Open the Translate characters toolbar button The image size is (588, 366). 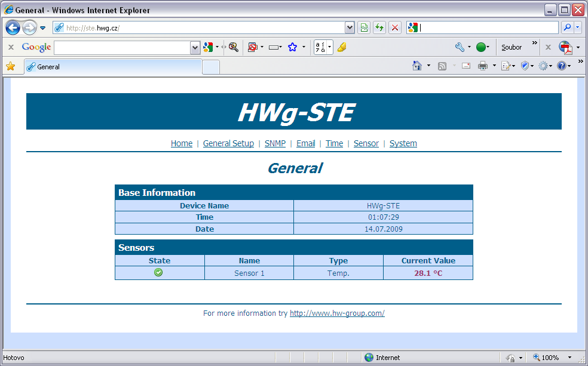[x=323, y=47]
